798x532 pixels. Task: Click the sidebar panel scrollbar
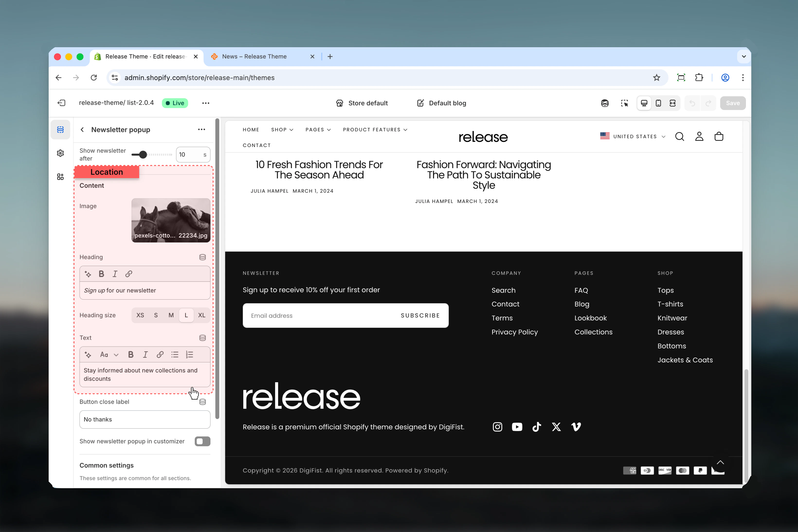(x=218, y=269)
